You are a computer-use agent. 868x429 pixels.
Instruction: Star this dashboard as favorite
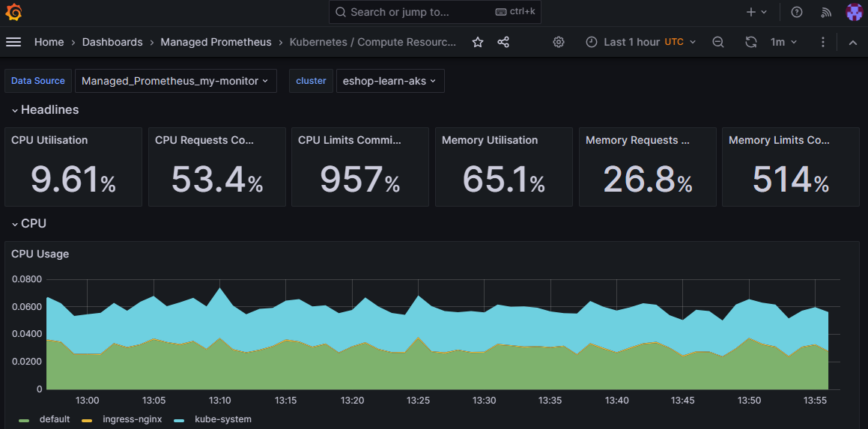pos(478,42)
